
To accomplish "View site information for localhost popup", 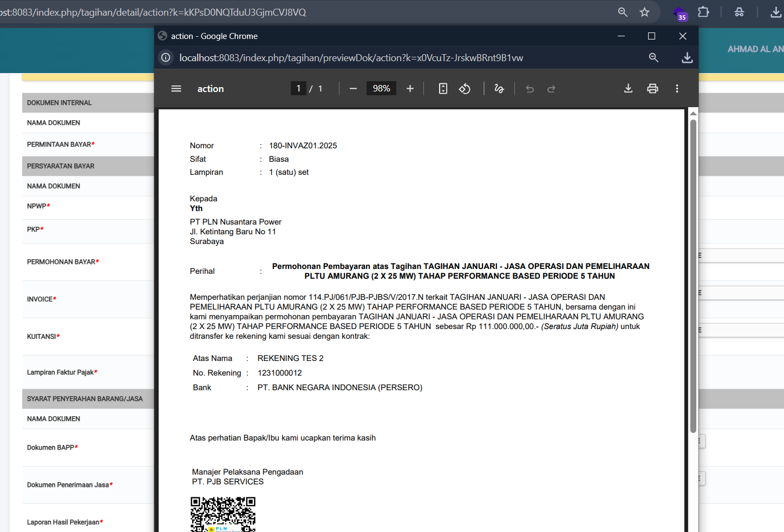I will tap(166, 58).
